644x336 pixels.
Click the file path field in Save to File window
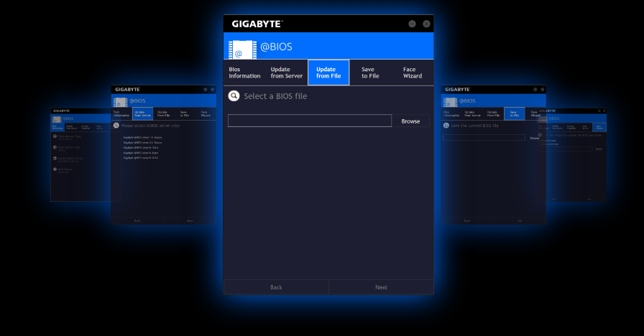[483, 137]
